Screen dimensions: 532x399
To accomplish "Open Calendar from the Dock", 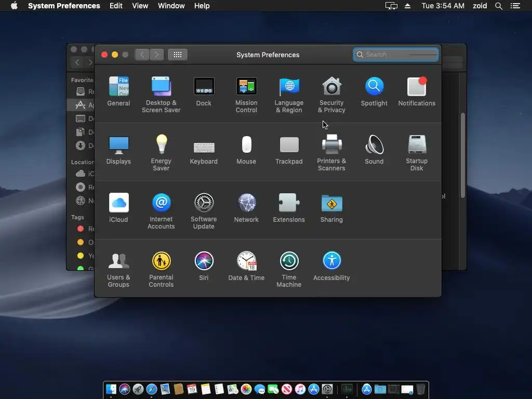I will point(192,389).
